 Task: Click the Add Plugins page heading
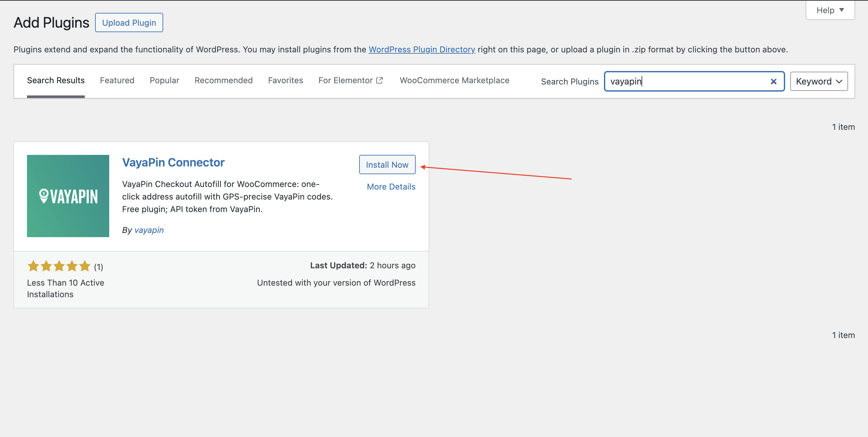(51, 22)
